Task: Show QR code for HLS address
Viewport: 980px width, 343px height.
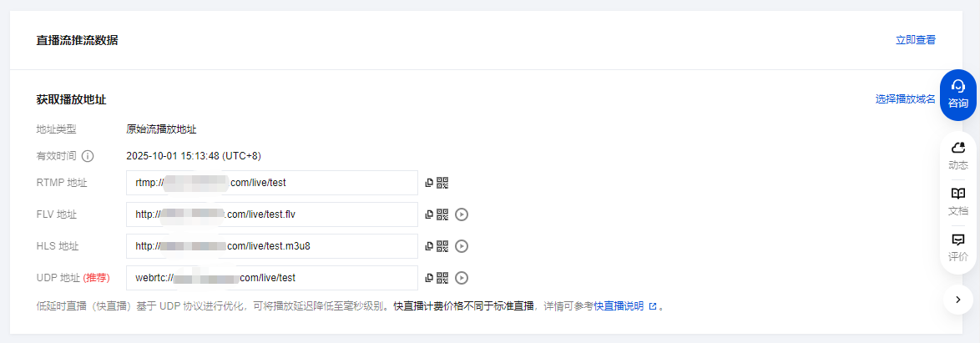Action: (x=442, y=246)
